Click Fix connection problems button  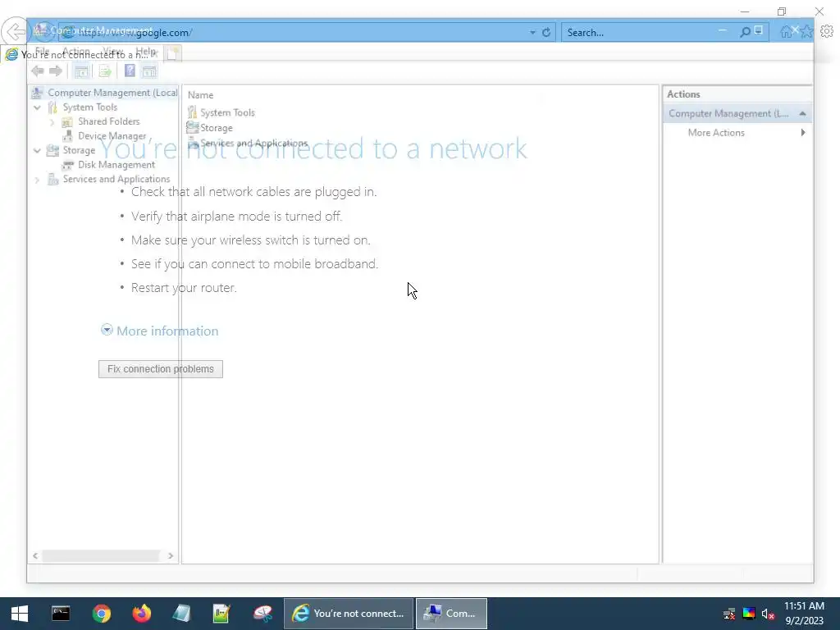tap(161, 369)
